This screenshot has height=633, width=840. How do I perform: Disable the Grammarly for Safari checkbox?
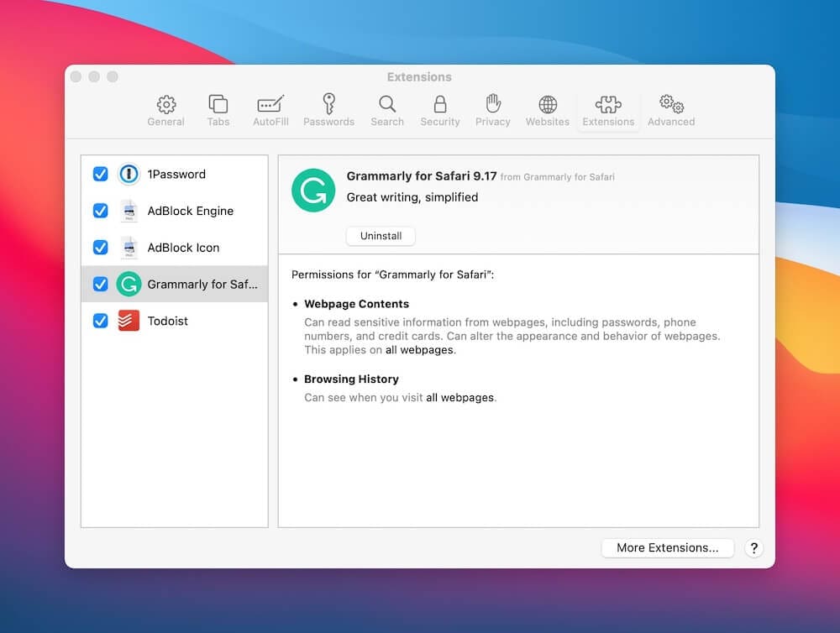(x=100, y=284)
